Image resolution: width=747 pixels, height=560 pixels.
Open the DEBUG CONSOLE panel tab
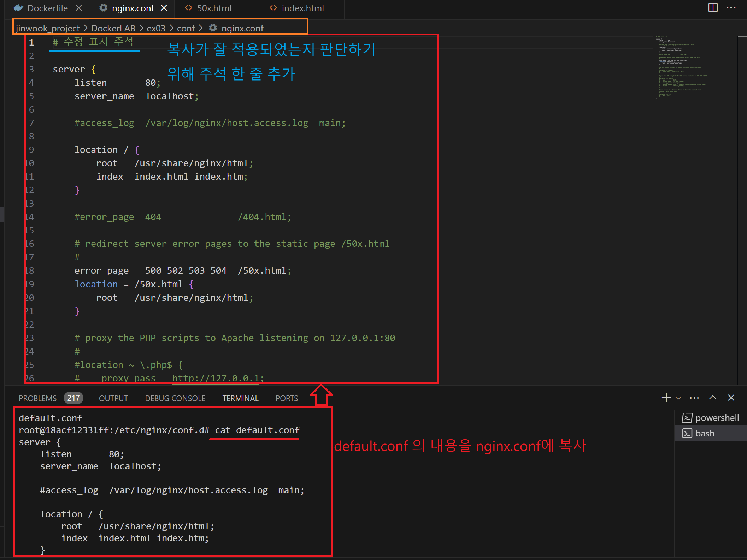pos(175,398)
